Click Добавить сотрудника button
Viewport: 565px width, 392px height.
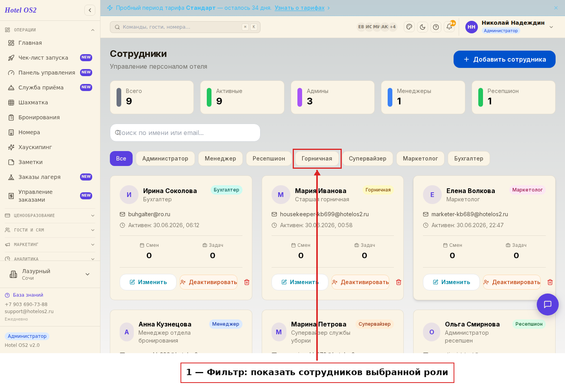(505, 59)
